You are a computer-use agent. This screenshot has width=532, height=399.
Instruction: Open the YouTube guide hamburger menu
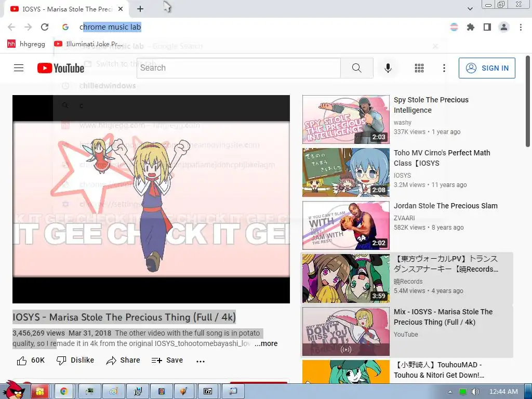click(19, 68)
